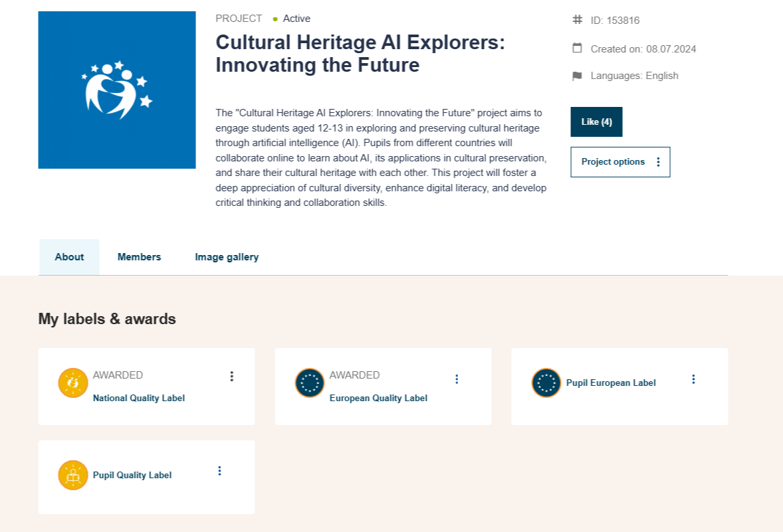Open National Quality Label three-dot menu
This screenshot has width=783, height=532.
point(231,377)
